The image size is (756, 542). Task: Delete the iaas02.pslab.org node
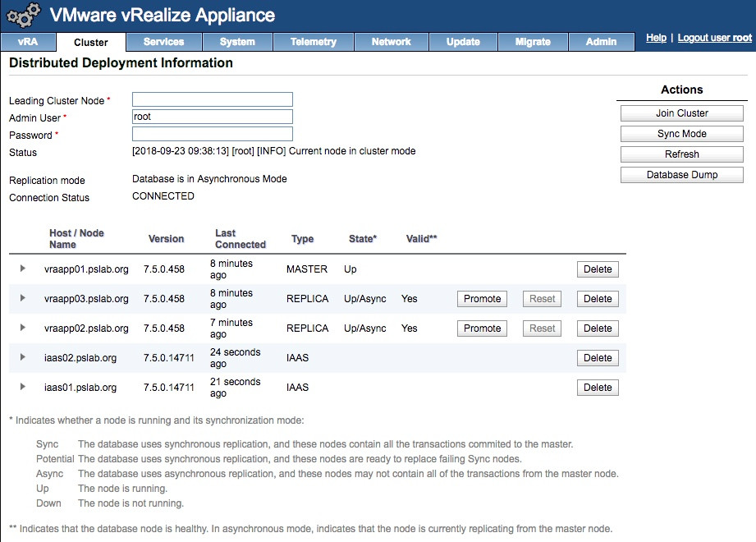pos(598,358)
